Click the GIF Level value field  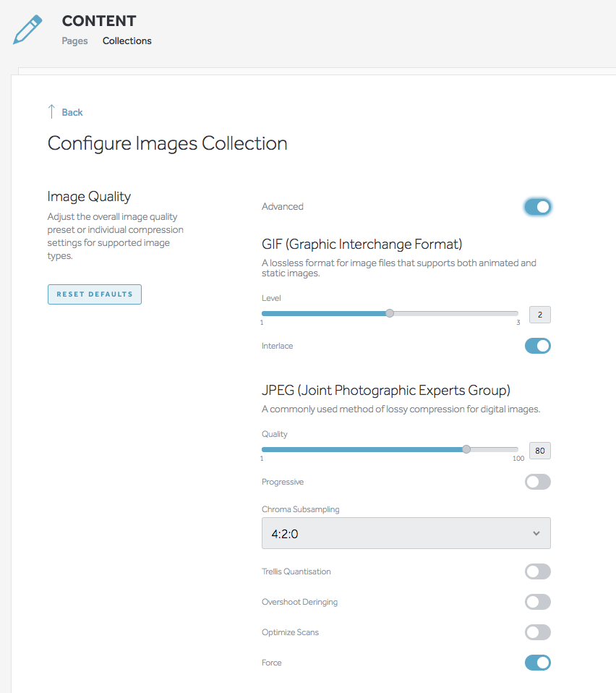pos(539,315)
